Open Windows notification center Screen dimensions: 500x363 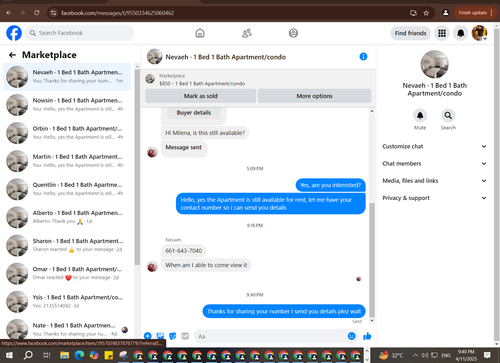coord(487,355)
